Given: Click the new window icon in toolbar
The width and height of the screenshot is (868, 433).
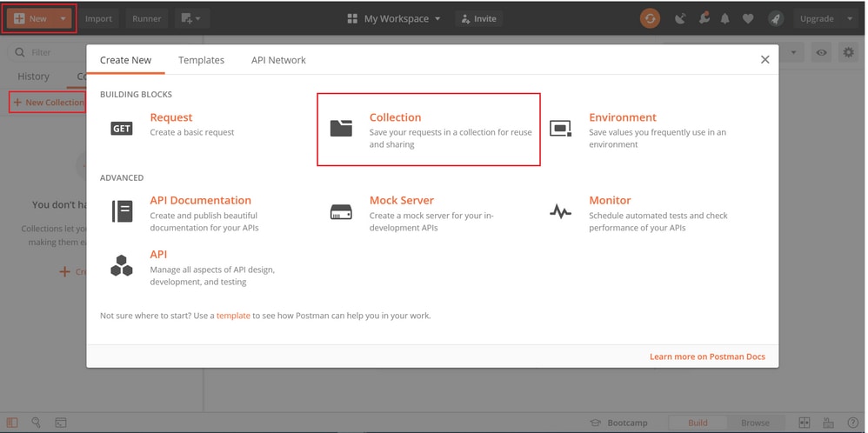Looking at the screenshot, I should point(186,19).
